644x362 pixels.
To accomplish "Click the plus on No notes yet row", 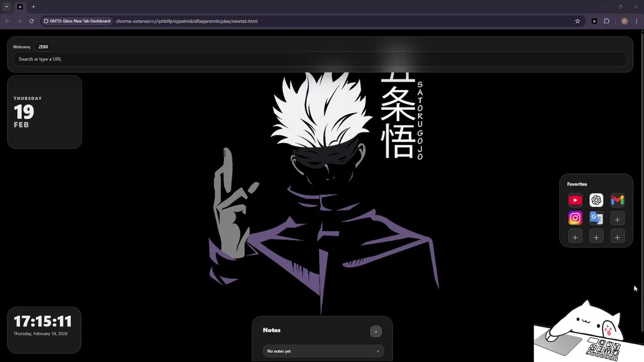I will pyautogui.click(x=378, y=351).
